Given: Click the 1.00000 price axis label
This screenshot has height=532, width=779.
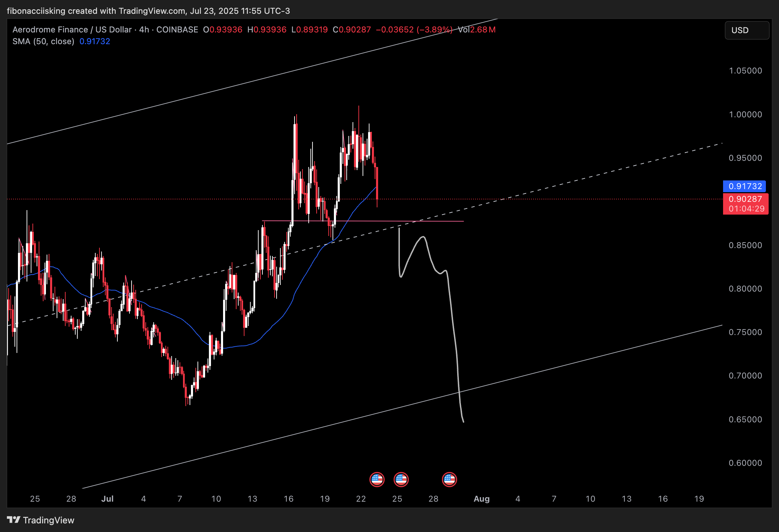Looking at the screenshot, I should tap(746, 115).
